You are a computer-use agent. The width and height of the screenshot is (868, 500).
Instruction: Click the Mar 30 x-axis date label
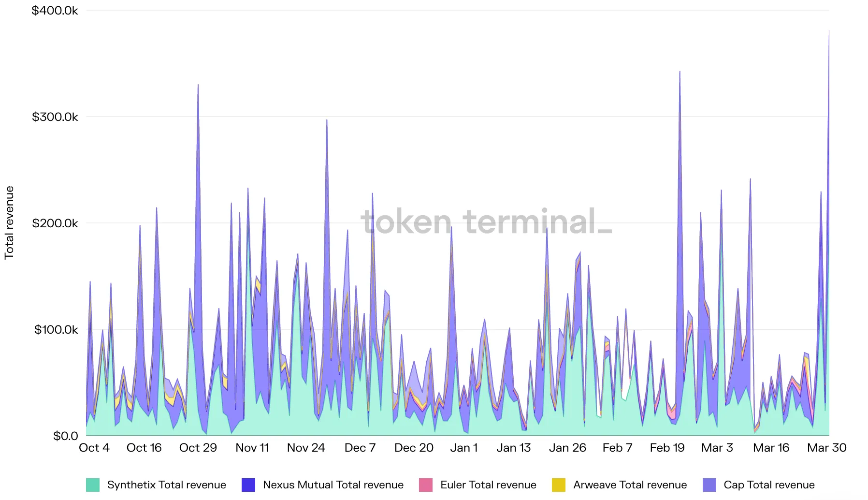click(x=826, y=448)
